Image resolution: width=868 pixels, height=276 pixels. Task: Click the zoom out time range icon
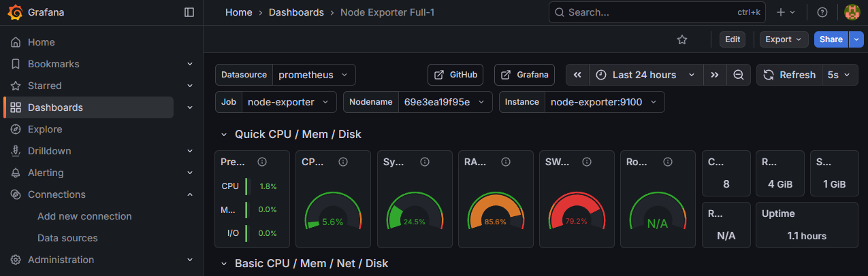point(738,75)
